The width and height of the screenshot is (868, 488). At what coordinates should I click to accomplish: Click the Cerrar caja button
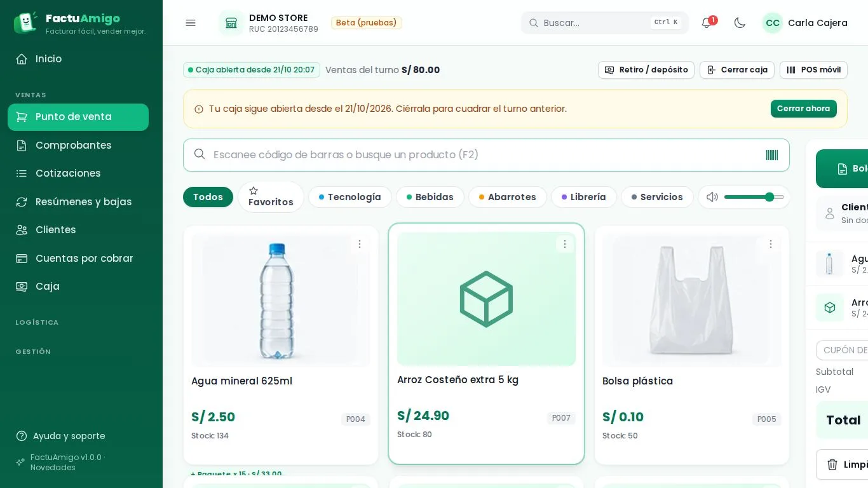pyautogui.click(x=737, y=70)
